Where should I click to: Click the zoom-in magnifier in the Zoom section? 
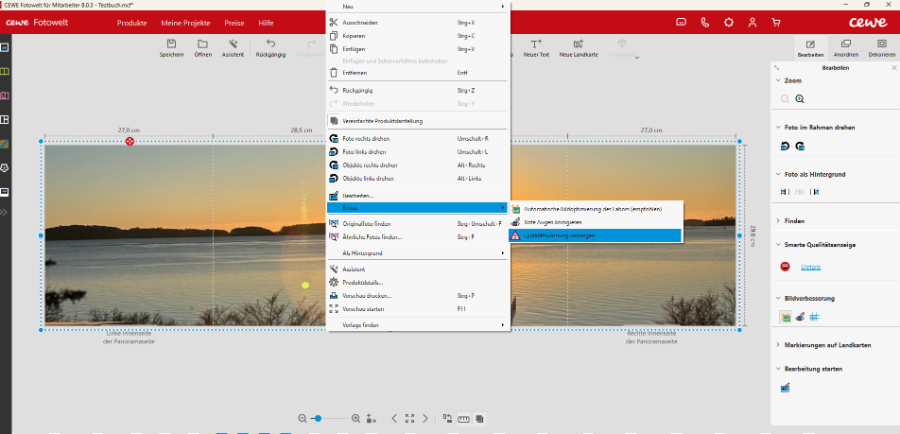[800, 99]
